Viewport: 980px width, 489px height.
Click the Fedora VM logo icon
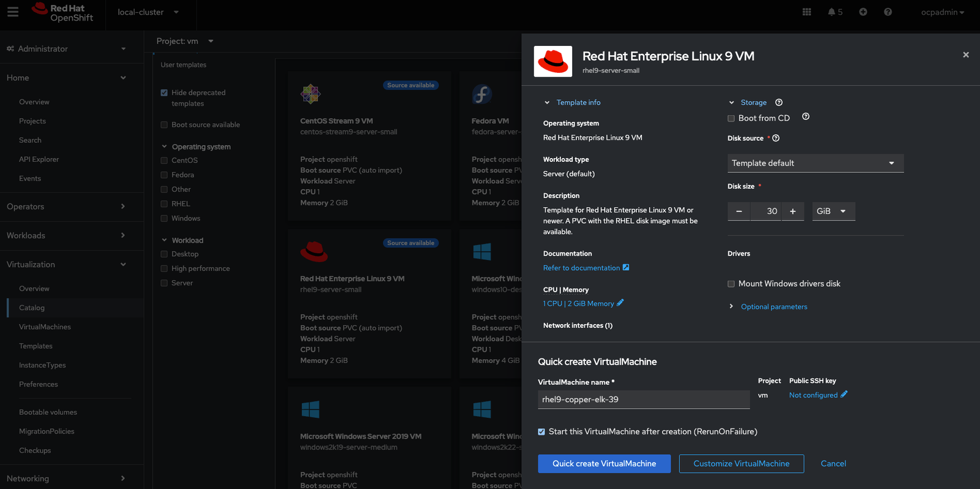482,94
